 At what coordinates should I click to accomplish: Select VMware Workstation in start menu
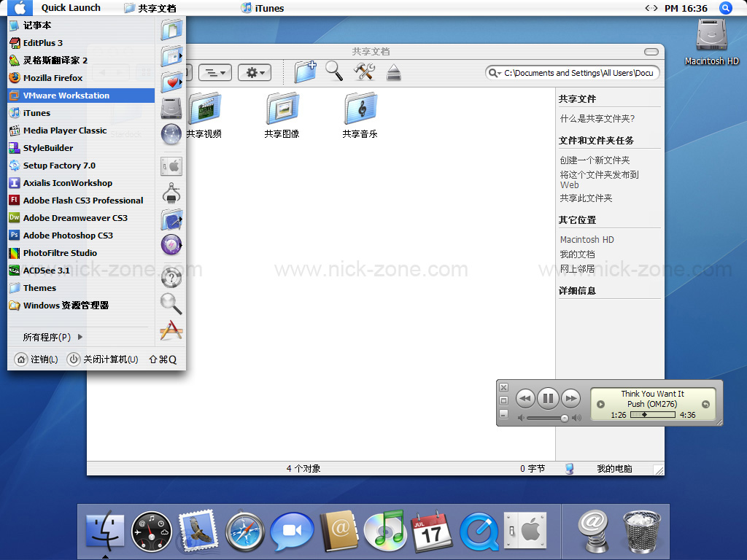point(81,96)
